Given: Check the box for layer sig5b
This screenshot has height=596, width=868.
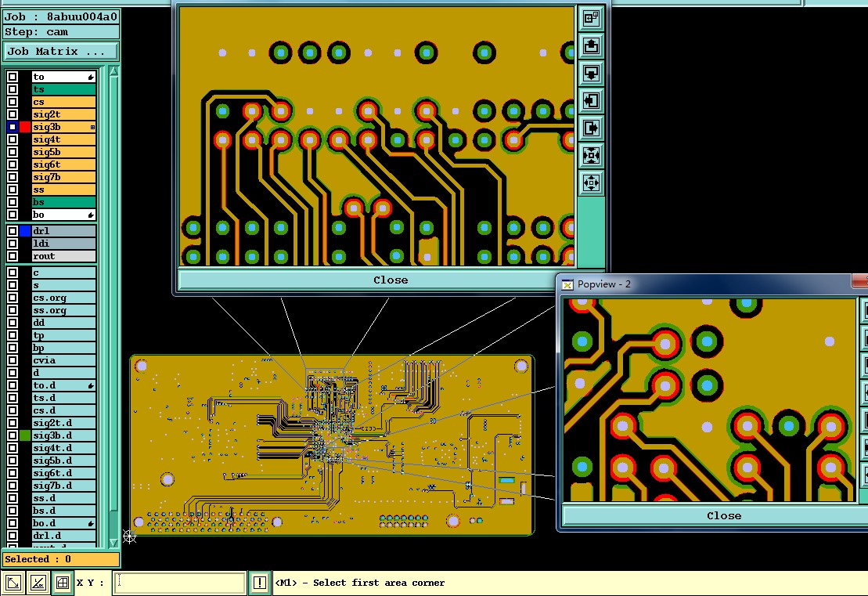Looking at the screenshot, I should pyautogui.click(x=13, y=152).
